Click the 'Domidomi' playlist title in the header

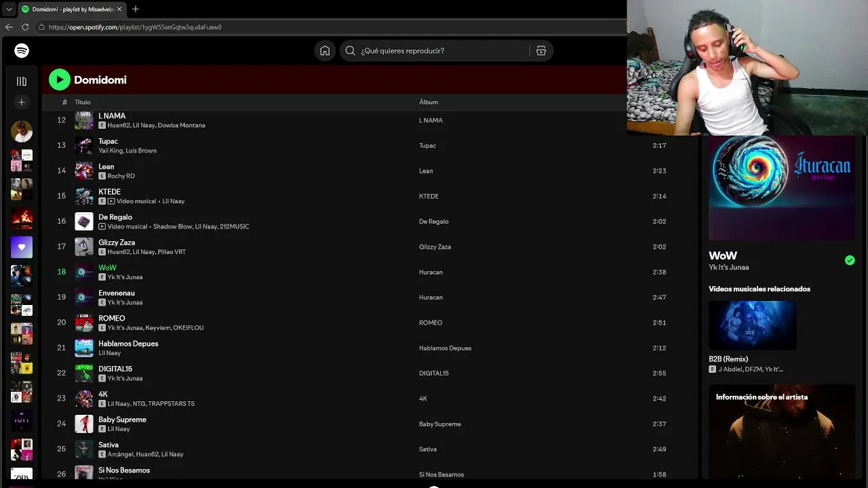pyautogui.click(x=100, y=80)
